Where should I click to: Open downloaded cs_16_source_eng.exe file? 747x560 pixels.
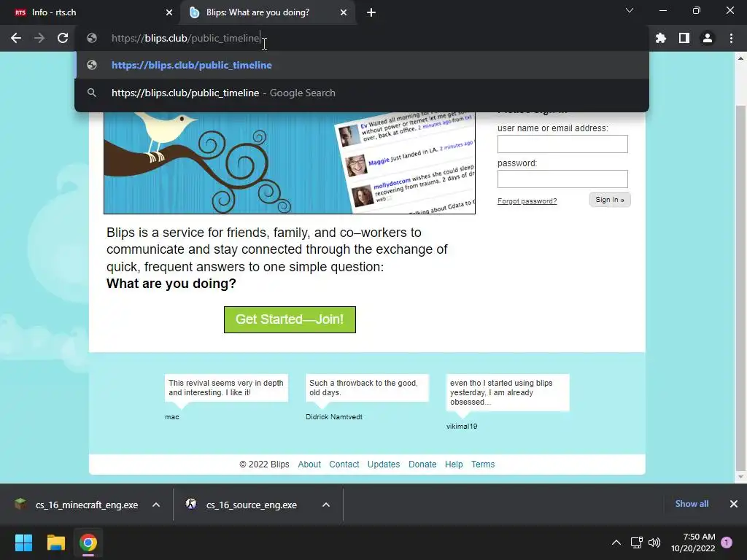click(243, 505)
